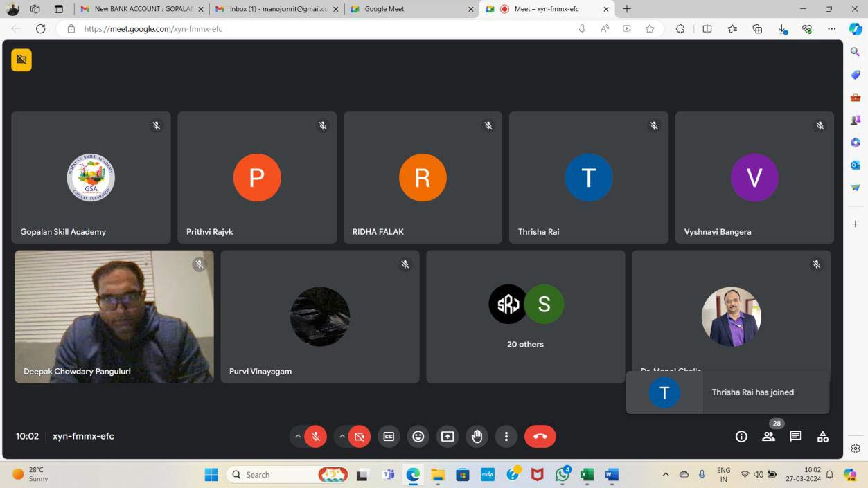The image size is (868, 488).
Task: Select Deepak Chowdary Panguluri's video tile
Action: point(114,316)
